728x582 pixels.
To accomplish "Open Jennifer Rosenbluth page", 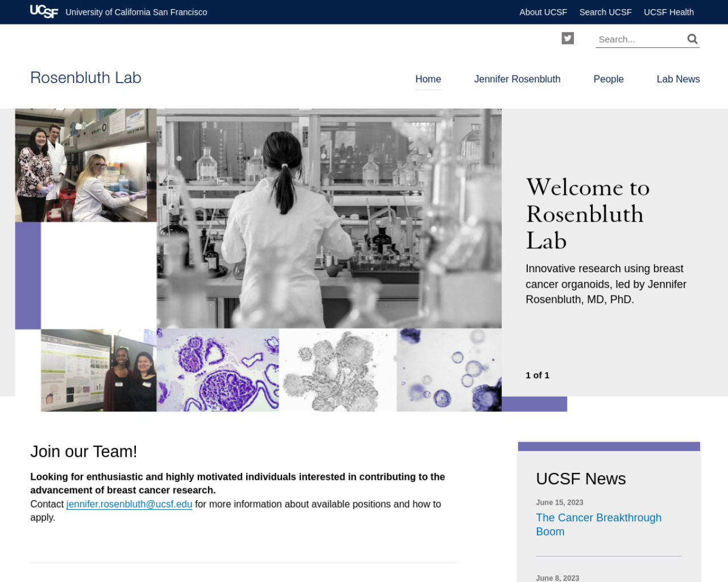I will point(517,79).
